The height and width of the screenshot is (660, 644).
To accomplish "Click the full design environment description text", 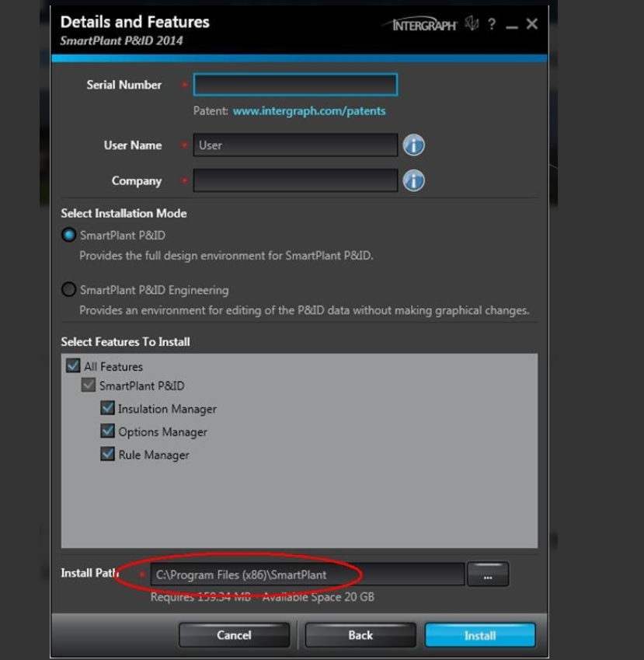I will click(226, 256).
